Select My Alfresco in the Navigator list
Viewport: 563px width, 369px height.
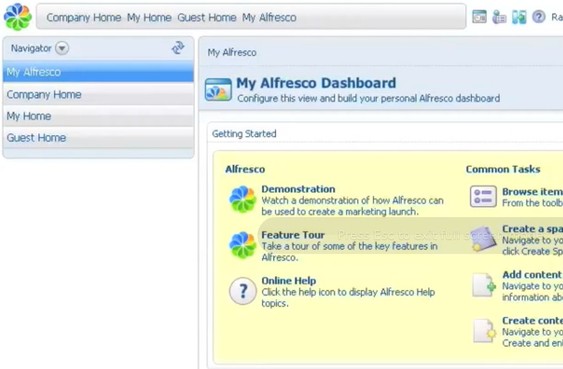(x=98, y=72)
